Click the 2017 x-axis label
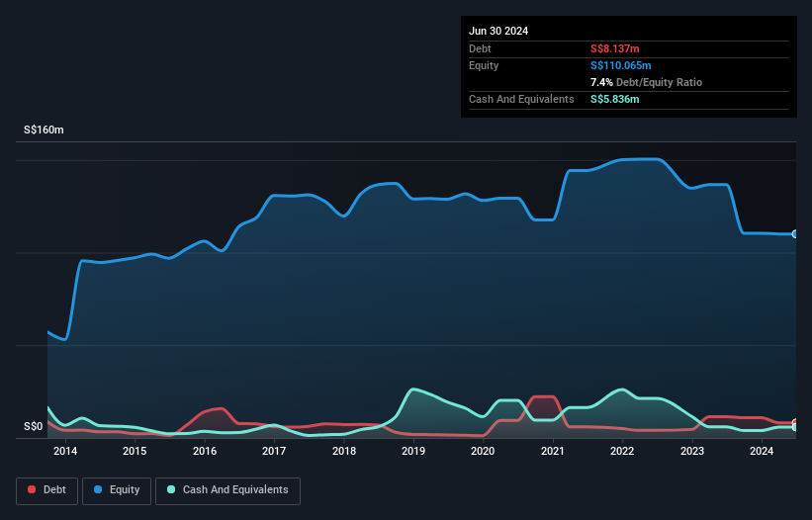Image resolution: width=812 pixels, height=520 pixels. click(x=274, y=451)
